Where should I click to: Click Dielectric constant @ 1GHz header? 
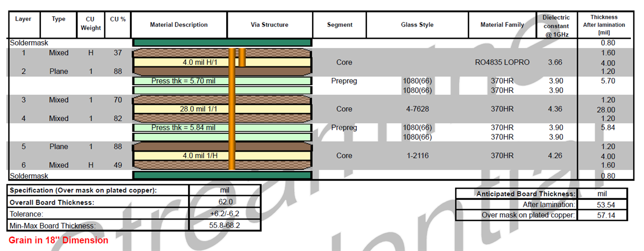tap(556, 26)
